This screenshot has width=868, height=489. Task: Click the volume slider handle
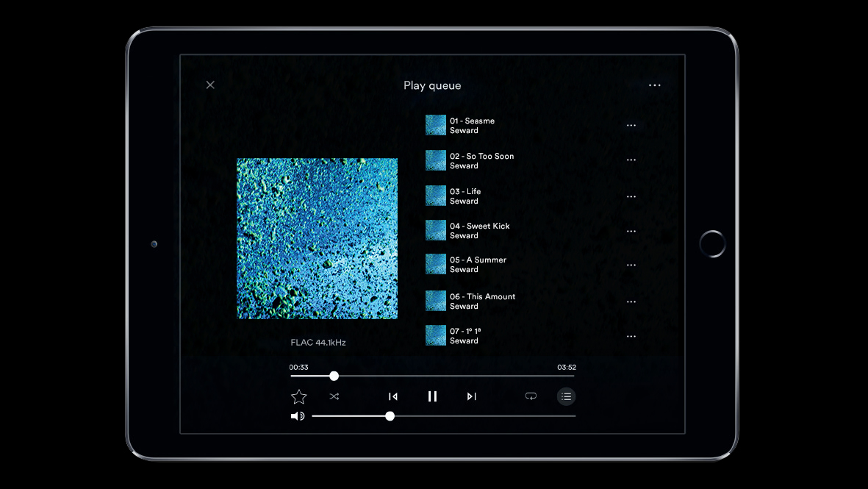tap(390, 415)
